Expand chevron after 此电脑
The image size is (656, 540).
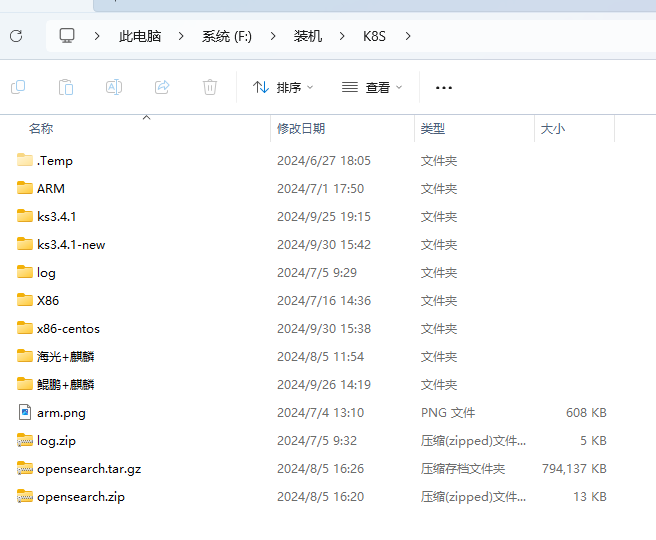[x=181, y=36]
